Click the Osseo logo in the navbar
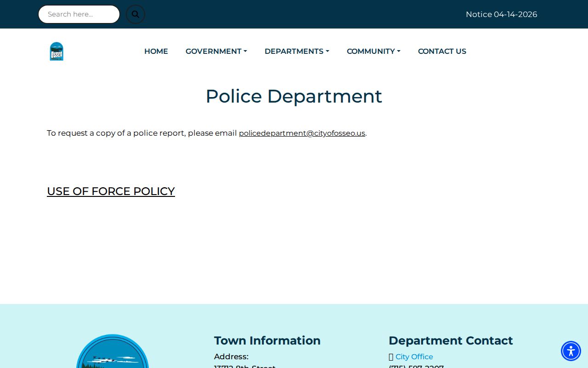Screen dimensions: 588x368 coord(57,52)
